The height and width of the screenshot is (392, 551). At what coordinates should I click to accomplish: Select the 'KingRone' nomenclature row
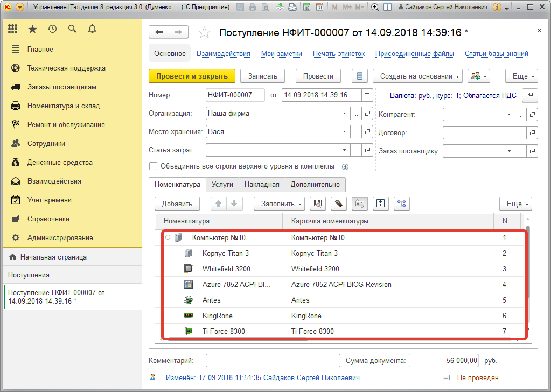[x=218, y=316]
